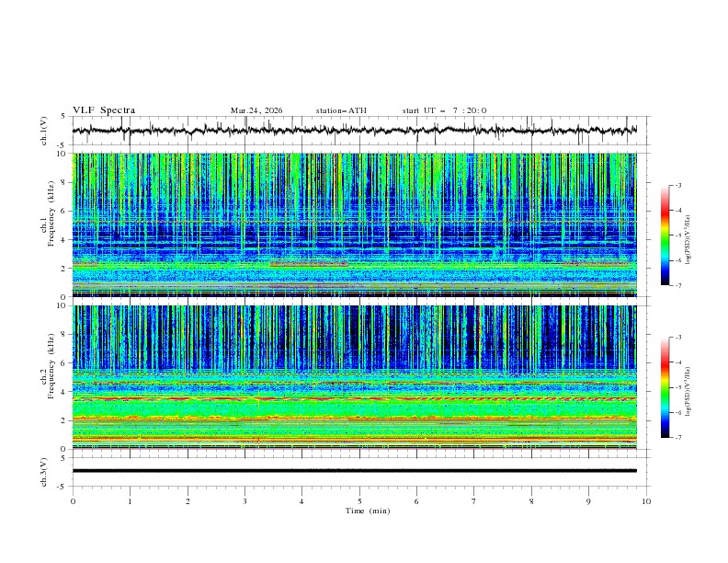Click the 10 minute tick at axis end
Screen dimensions: 728x563
click(x=646, y=501)
